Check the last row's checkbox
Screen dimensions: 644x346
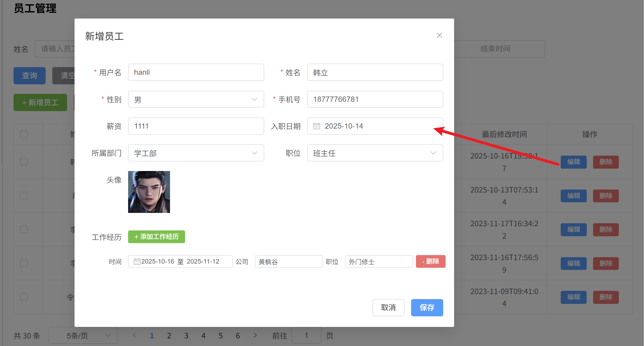[24, 297]
